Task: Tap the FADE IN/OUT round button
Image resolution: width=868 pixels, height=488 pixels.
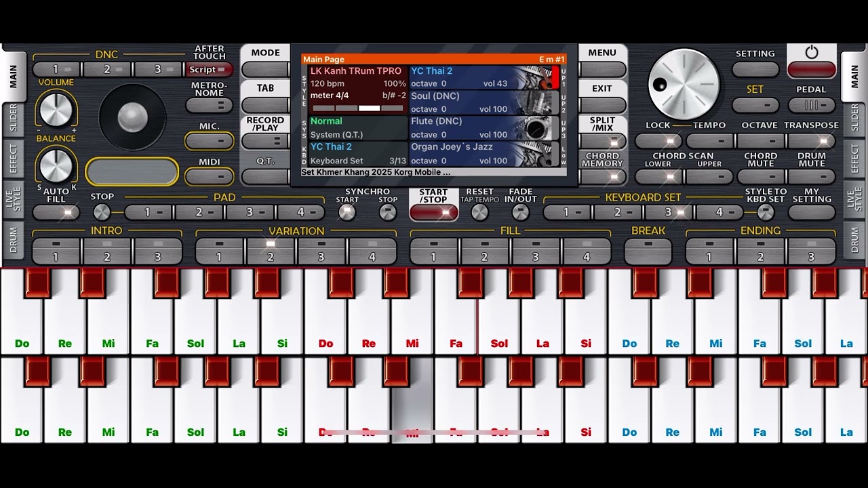Action: [520, 212]
